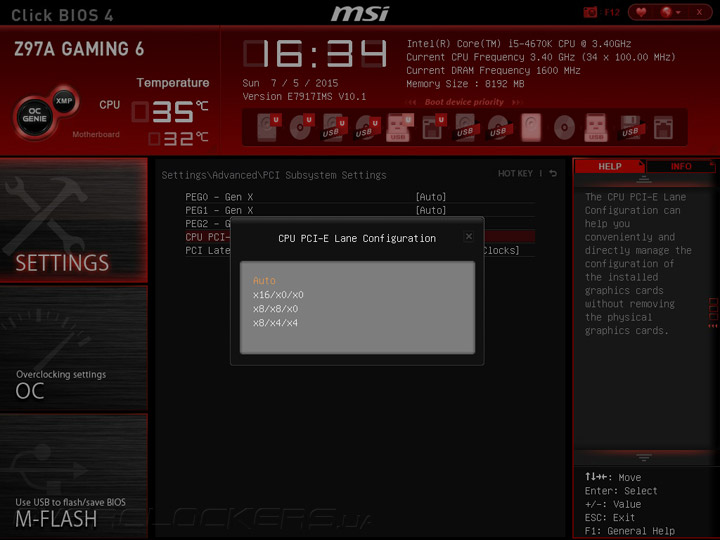
Task: Select the highlighted CPU PCI-E row
Action: click(208, 237)
